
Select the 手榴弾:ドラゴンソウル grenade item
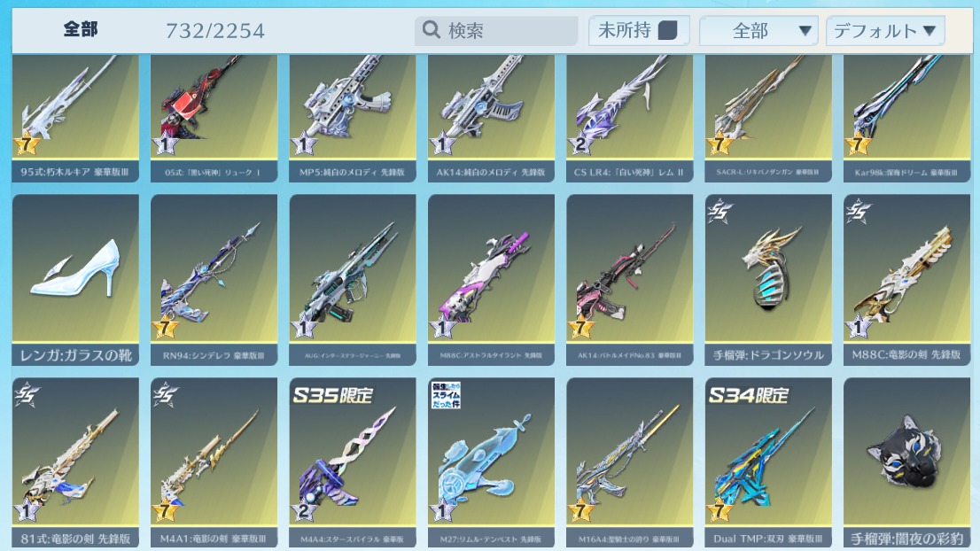click(768, 280)
